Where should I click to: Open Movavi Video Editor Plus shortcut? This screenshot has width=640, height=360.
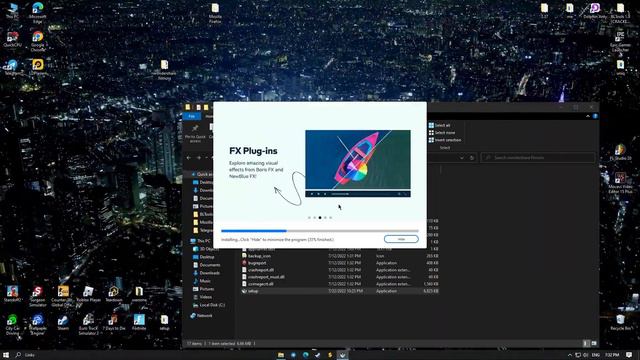(x=620, y=182)
